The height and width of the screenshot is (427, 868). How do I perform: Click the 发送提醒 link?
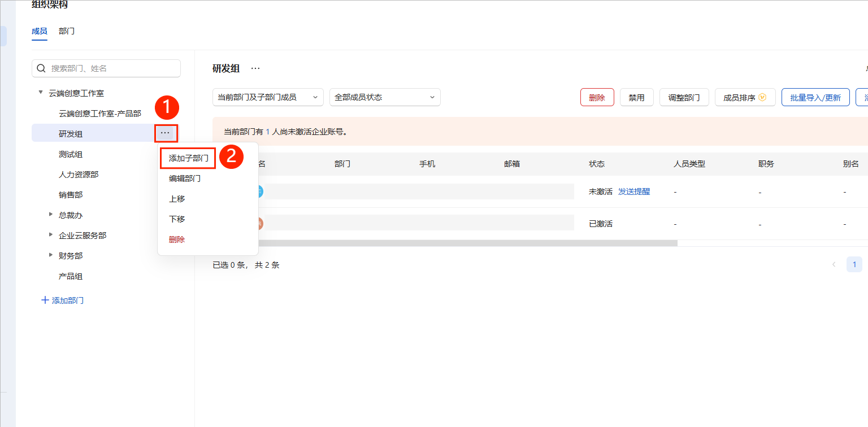click(x=634, y=191)
